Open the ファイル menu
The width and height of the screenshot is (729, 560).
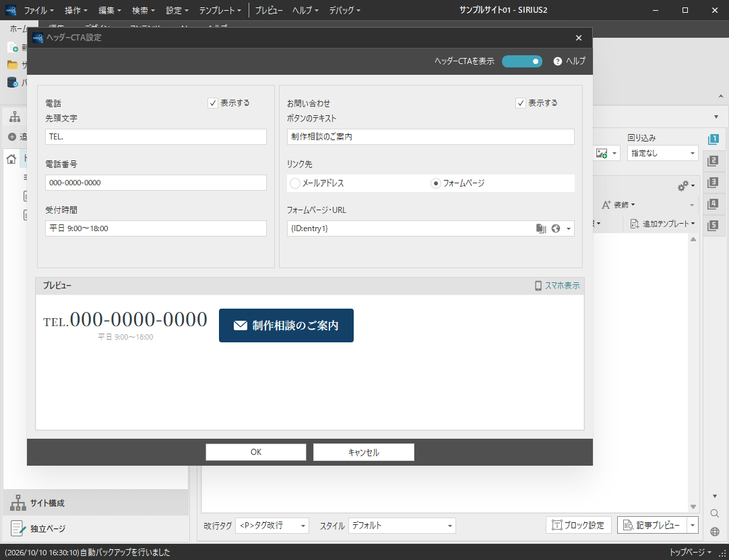coord(38,10)
